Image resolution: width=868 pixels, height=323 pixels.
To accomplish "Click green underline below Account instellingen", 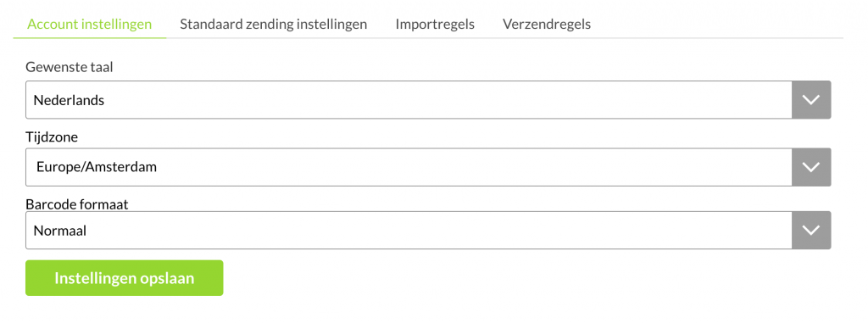I will pos(90,37).
